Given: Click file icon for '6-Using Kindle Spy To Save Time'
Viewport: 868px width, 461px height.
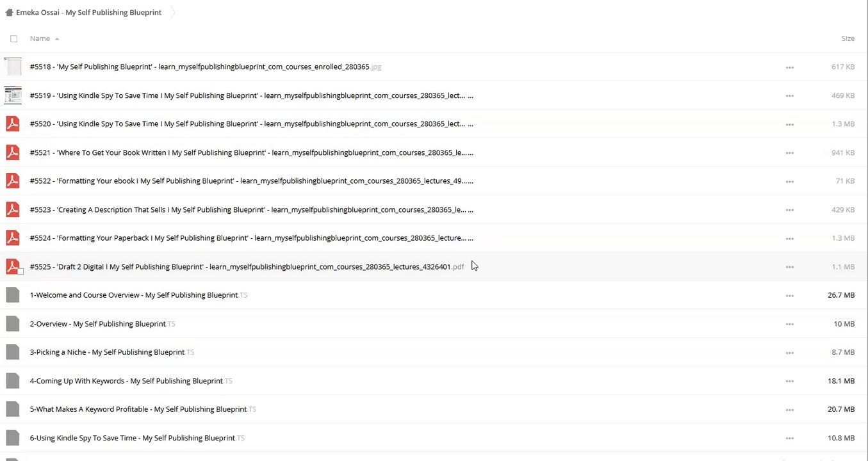Looking at the screenshot, I should [13, 438].
